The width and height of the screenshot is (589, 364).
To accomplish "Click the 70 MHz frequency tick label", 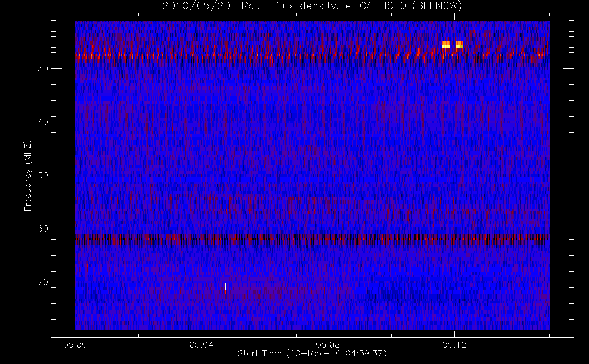I will pos(43,282).
